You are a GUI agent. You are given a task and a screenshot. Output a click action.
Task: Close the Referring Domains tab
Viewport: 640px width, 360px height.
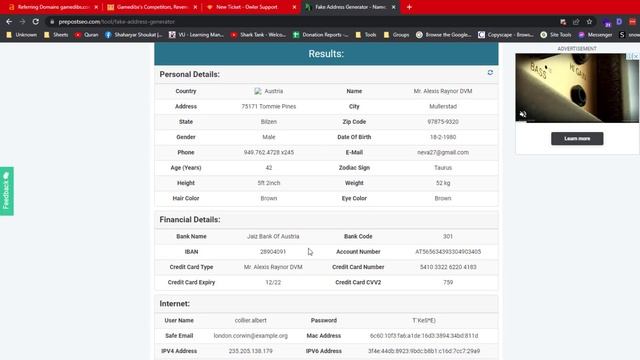coord(96,7)
